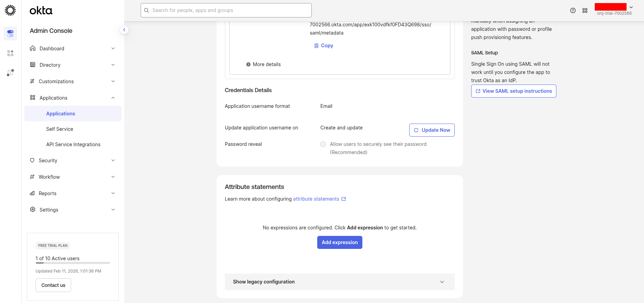The width and height of the screenshot is (644, 303).
Task: Click the Applications four-circles icon
Action: pos(33,98)
